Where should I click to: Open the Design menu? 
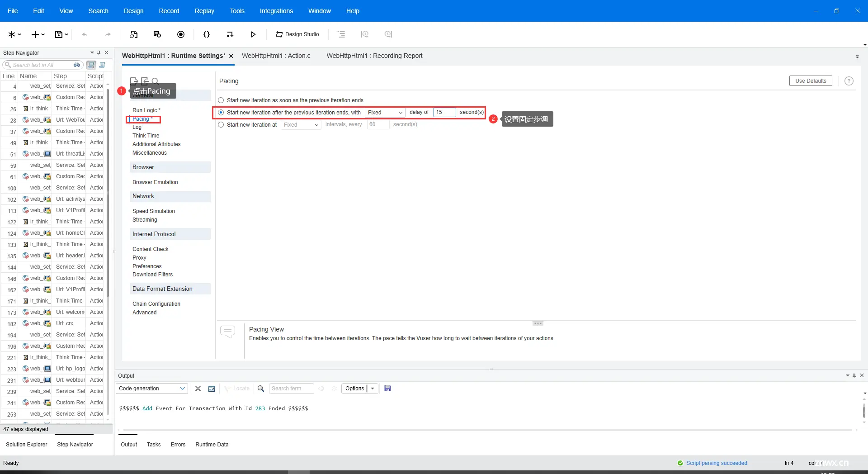coord(134,11)
